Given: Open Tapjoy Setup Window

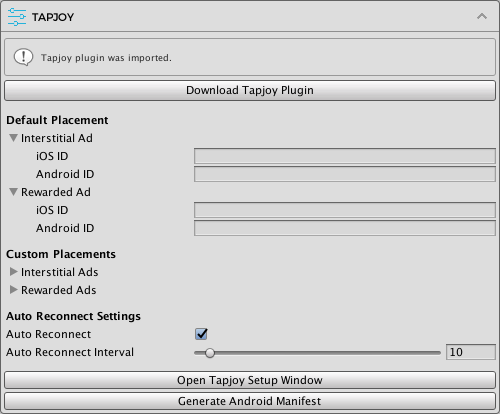Looking at the screenshot, I should (250, 380).
